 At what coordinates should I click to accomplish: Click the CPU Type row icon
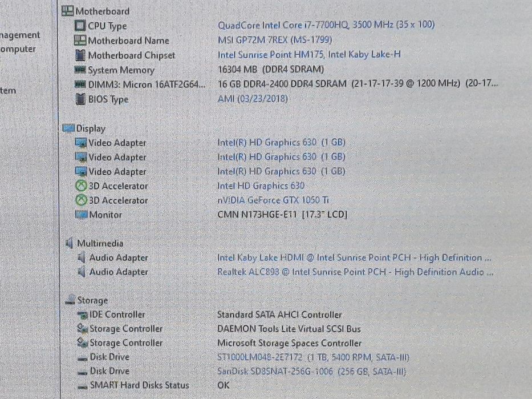click(x=80, y=26)
